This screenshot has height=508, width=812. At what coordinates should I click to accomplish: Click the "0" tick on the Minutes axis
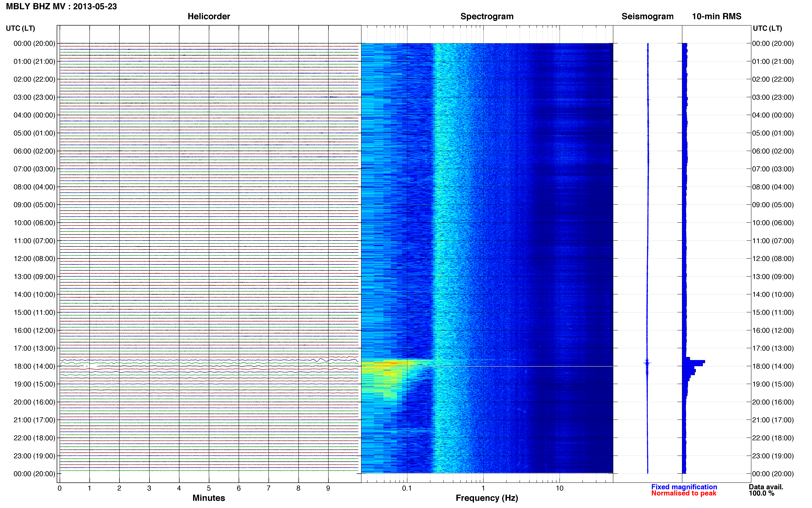pyautogui.click(x=59, y=488)
